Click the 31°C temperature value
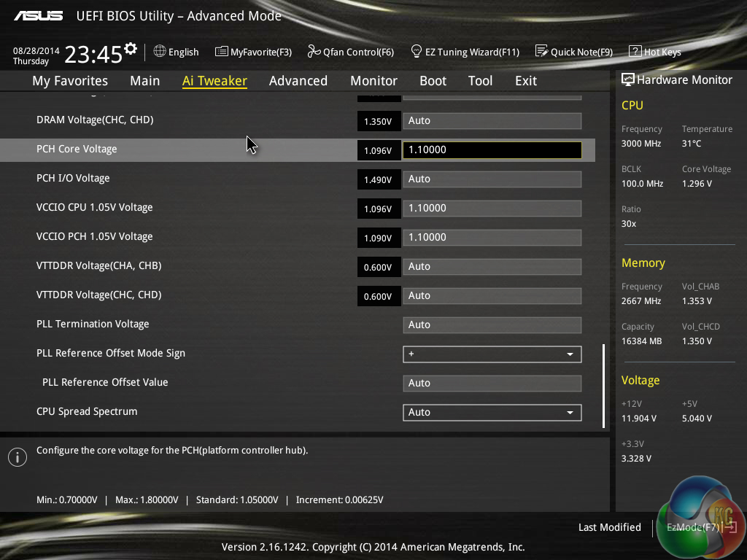 pos(692,144)
